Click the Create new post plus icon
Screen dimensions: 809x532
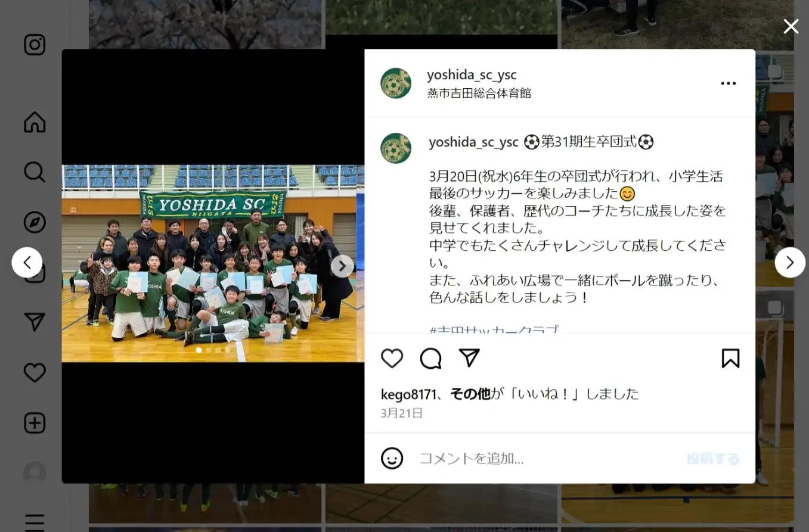35,423
